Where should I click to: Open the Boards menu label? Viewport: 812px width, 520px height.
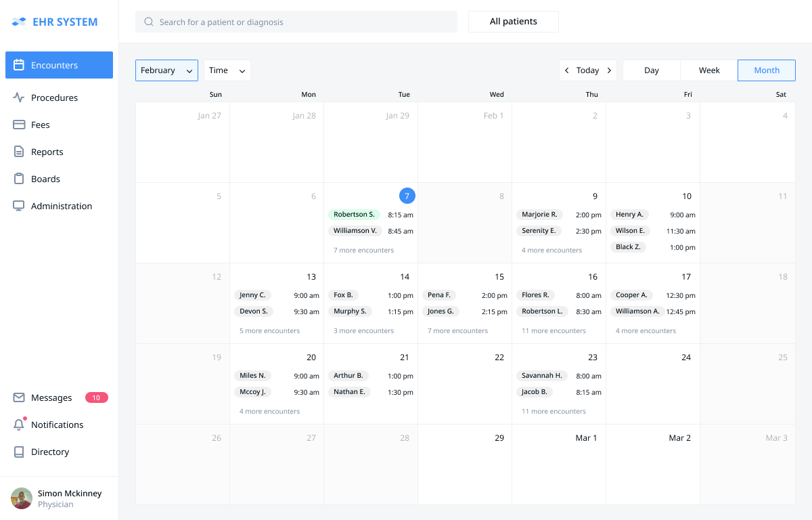click(x=45, y=179)
